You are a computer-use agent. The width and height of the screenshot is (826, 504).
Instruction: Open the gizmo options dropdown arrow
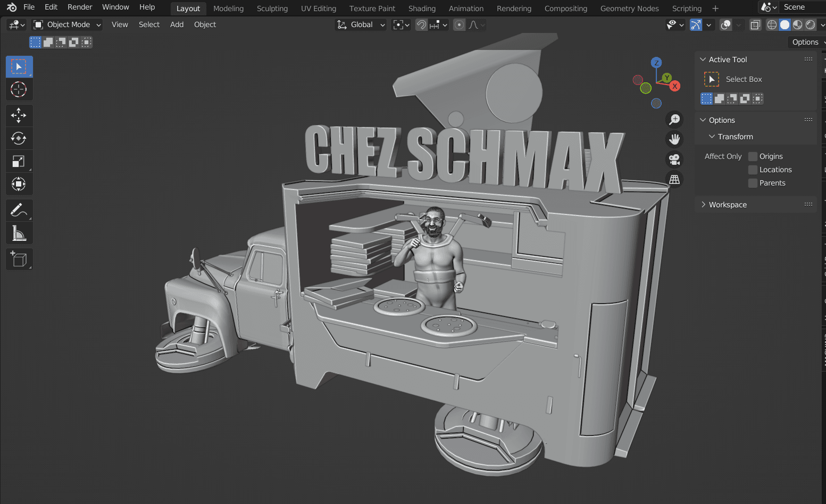[x=708, y=24]
